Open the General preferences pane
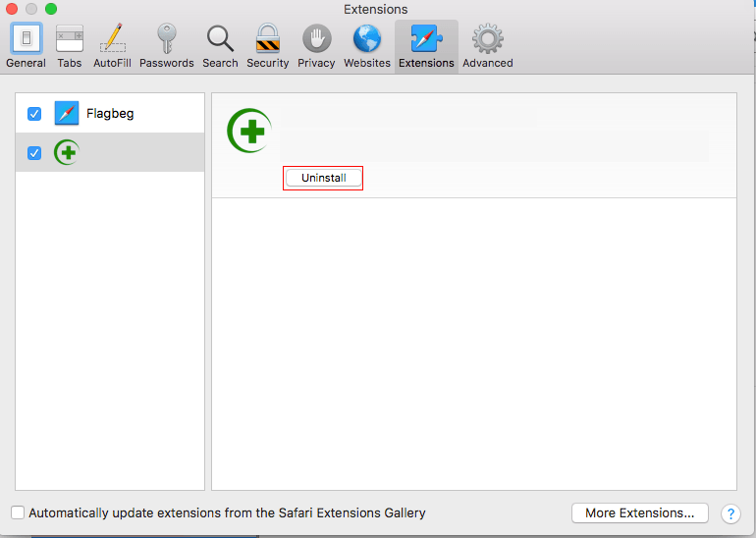The width and height of the screenshot is (756, 538). tap(26, 46)
